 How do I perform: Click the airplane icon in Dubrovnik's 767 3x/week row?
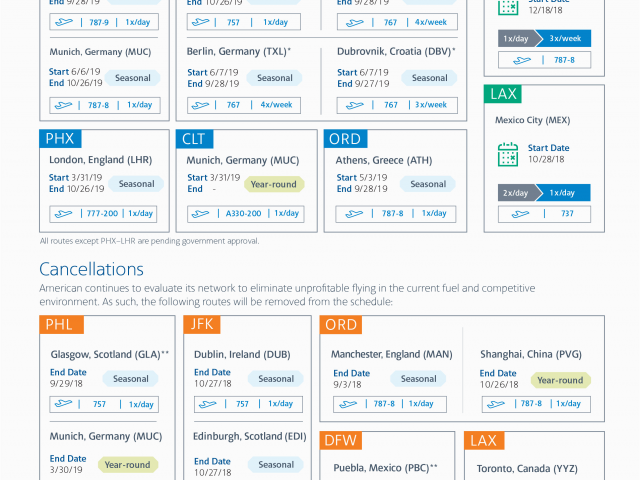tap(354, 105)
